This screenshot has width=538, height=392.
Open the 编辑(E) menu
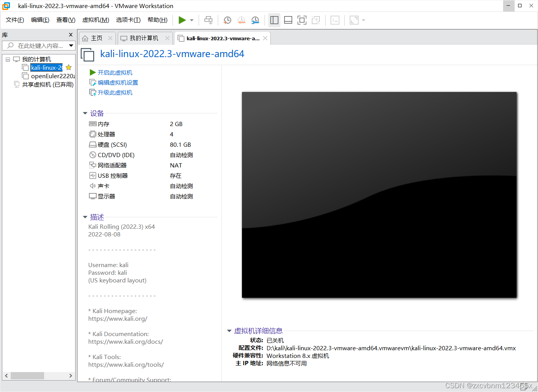tap(40, 20)
